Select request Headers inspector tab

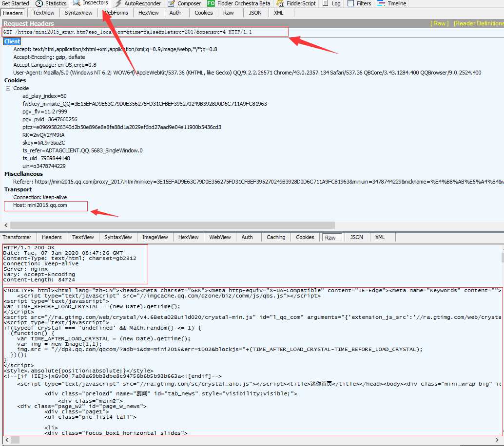13,13
